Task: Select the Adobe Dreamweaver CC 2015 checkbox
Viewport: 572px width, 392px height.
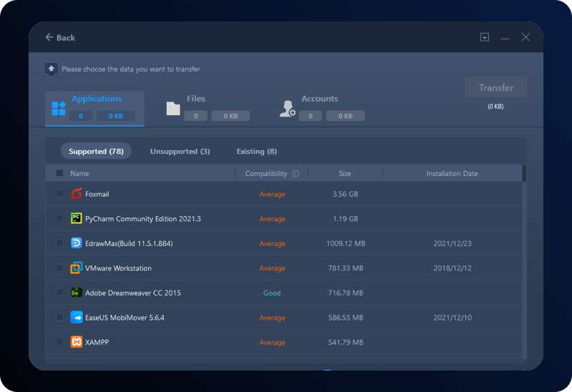Action: 59,293
